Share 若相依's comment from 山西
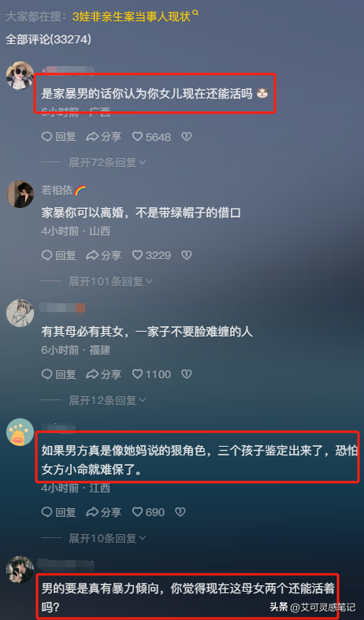Image resolution: width=364 pixels, height=620 pixels. pos(104,255)
